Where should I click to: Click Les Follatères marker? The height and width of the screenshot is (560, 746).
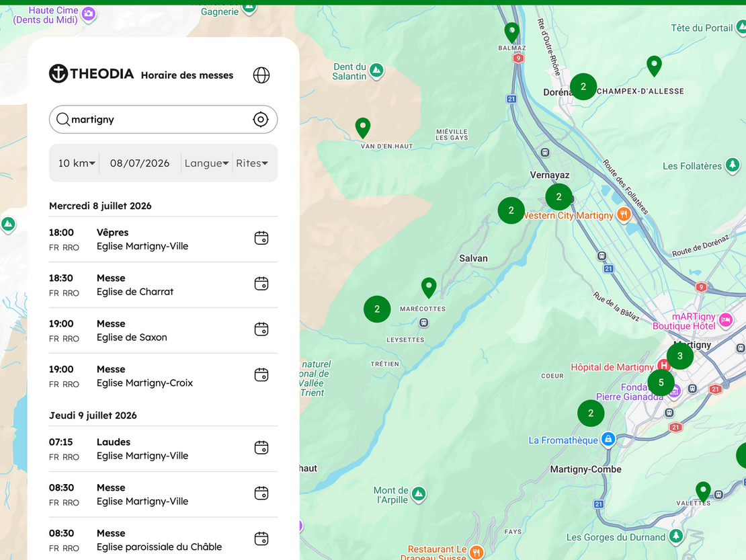(x=732, y=165)
